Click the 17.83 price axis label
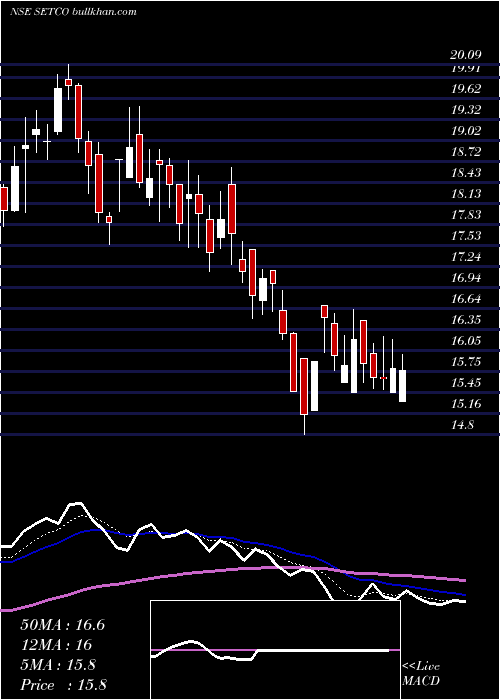The image size is (500, 700). [x=467, y=215]
